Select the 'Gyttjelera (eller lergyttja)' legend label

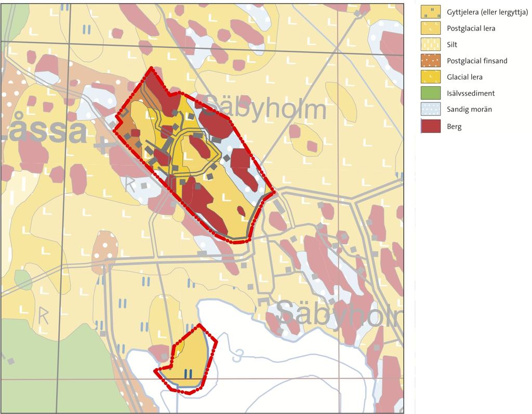click(487, 12)
